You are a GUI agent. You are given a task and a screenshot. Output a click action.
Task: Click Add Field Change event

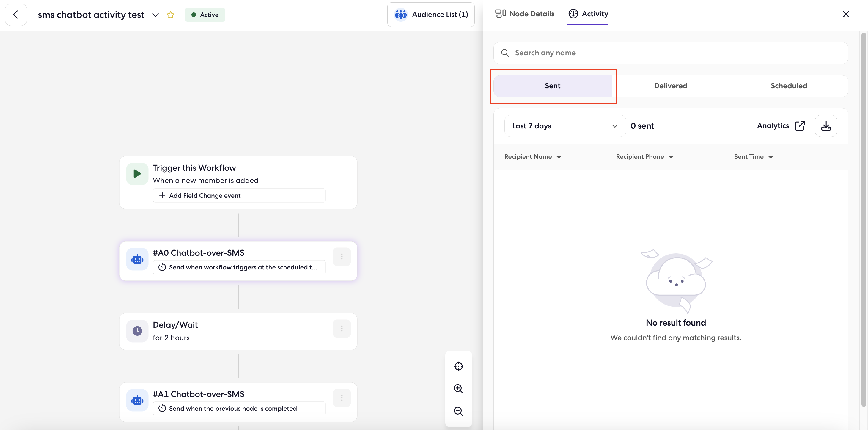pyautogui.click(x=239, y=195)
